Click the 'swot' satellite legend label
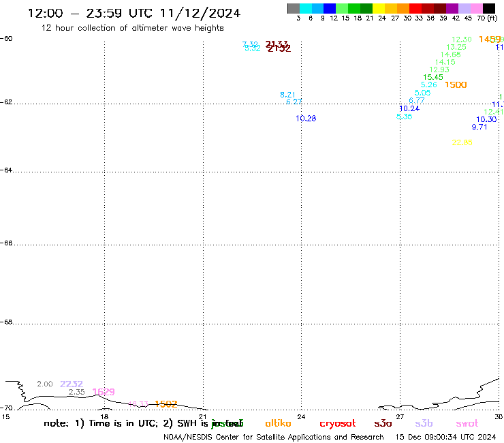 pyautogui.click(x=467, y=424)
